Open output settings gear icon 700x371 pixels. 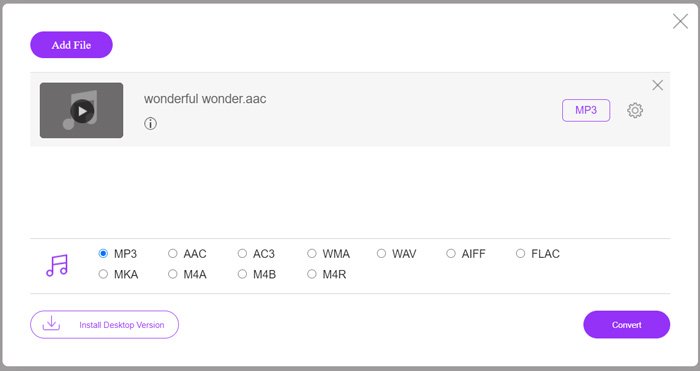click(x=635, y=110)
